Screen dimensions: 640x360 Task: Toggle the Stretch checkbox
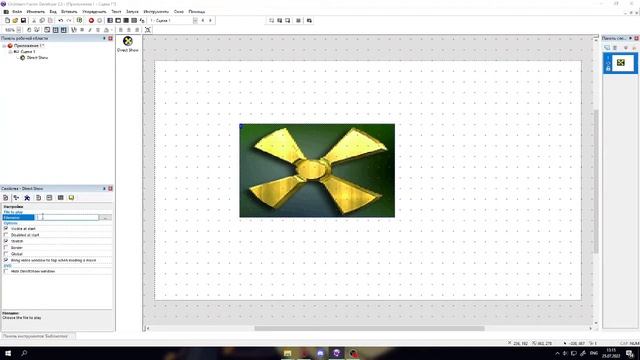(6, 241)
